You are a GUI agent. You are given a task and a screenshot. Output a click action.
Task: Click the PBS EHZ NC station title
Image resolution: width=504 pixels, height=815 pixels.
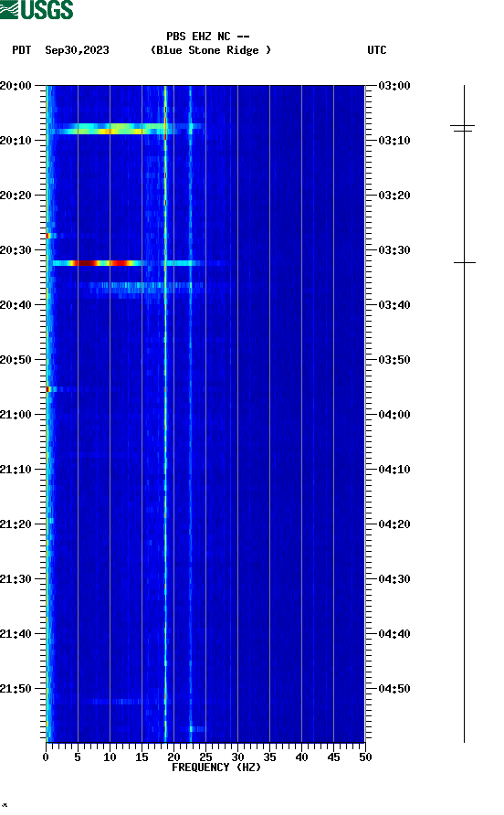[208, 37]
